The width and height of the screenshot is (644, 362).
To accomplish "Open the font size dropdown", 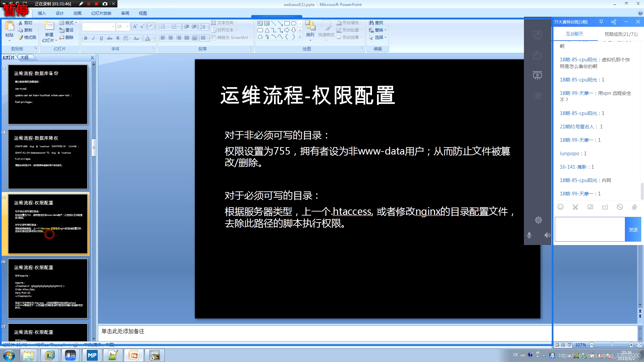I will pyautogui.click(x=127, y=26).
